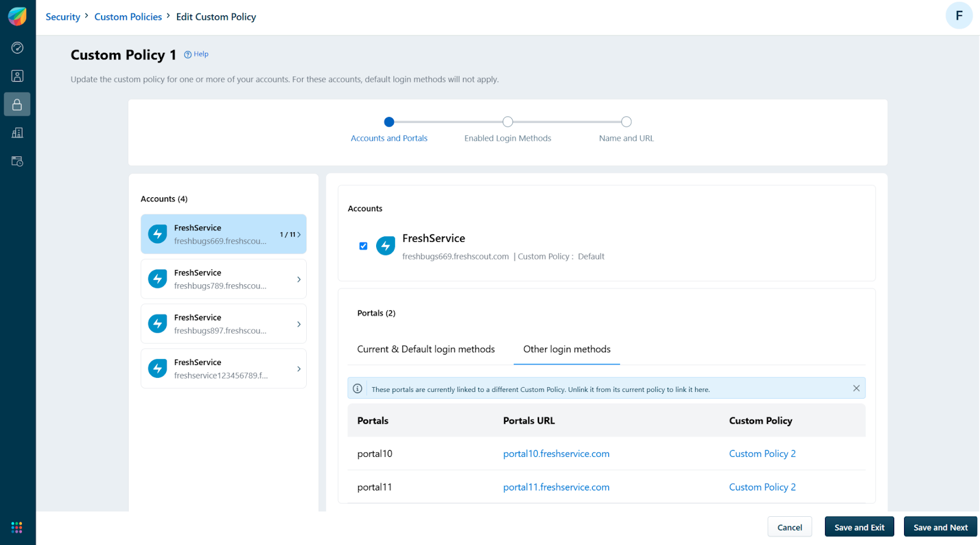The height and width of the screenshot is (545, 980).
Task: Click the Help link text
Action: point(201,55)
